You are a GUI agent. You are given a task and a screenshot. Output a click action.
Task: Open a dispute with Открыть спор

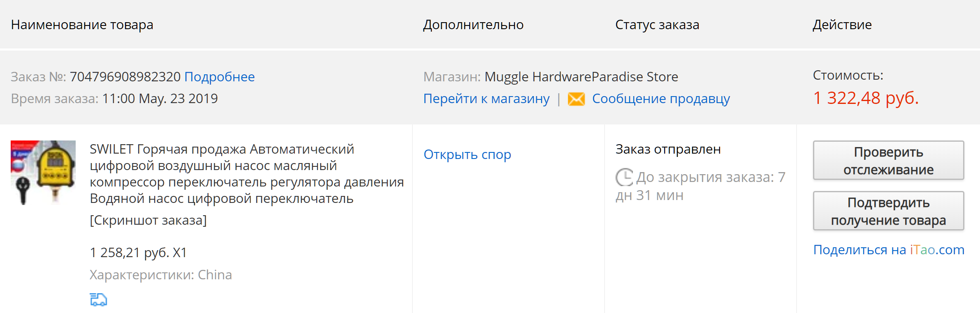tap(467, 154)
